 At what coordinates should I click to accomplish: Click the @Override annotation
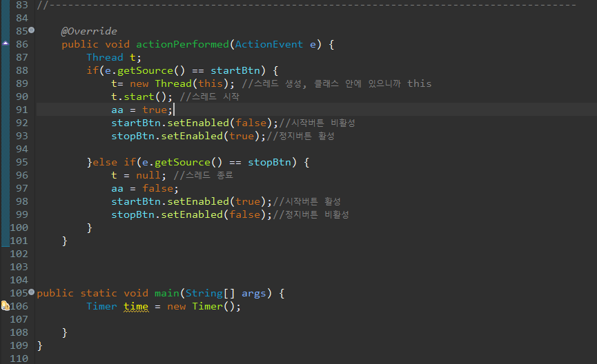pos(89,31)
